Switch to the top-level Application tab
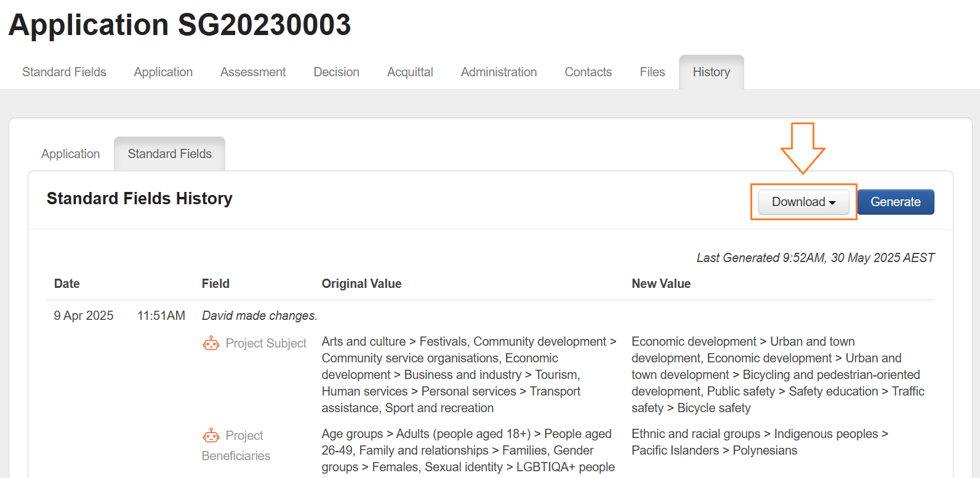 [163, 72]
